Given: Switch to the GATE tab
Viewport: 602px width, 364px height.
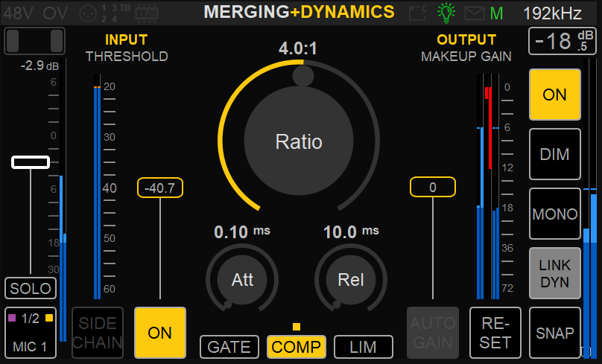Looking at the screenshot, I should click(x=229, y=347).
